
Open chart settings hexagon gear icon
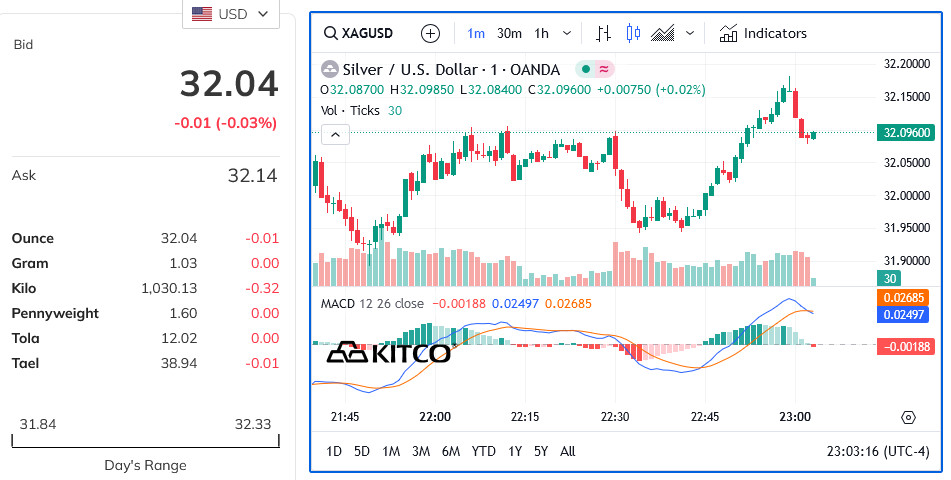coord(908,417)
